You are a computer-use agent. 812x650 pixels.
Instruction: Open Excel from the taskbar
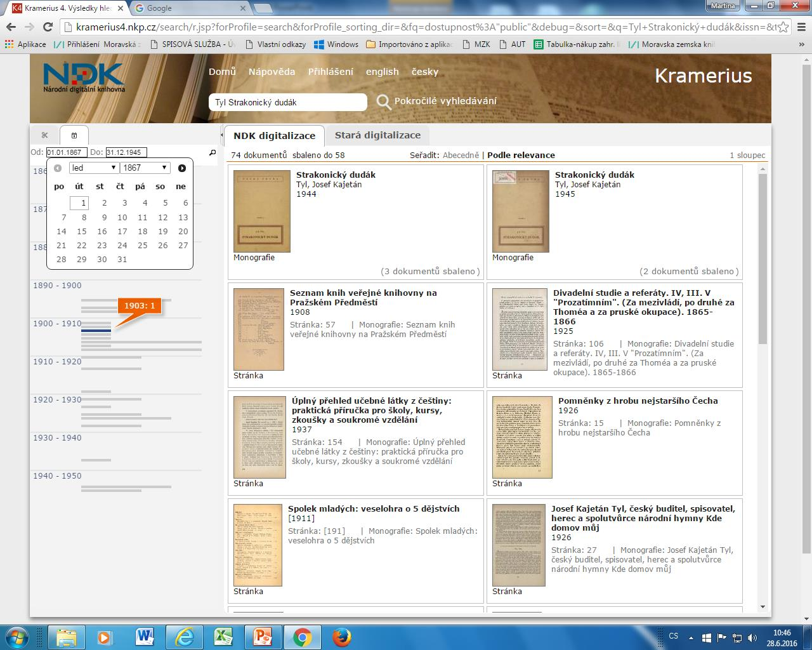click(x=223, y=637)
